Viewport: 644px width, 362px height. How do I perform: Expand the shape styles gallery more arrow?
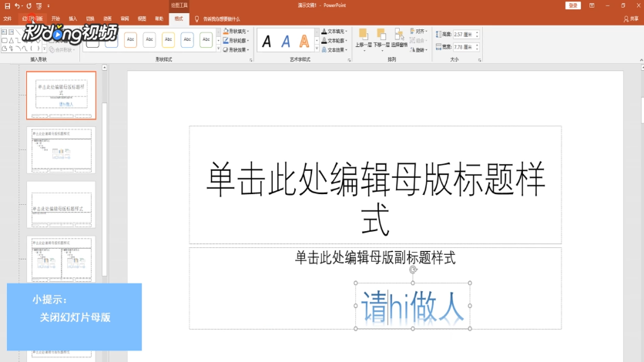[218, 49]
